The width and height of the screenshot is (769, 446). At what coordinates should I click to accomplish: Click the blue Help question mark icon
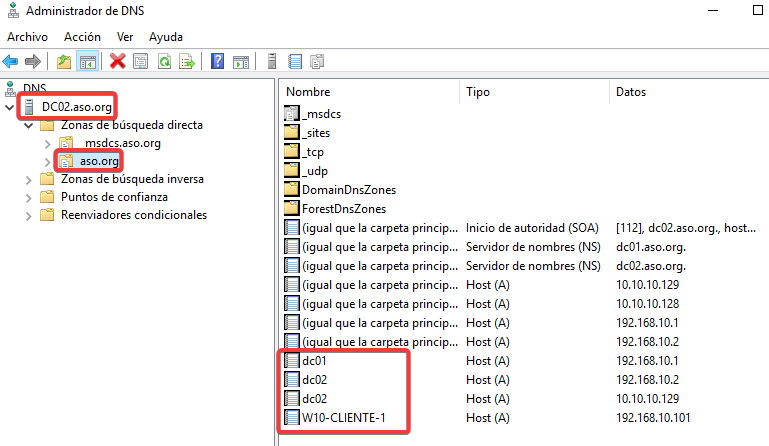(216, 61)
